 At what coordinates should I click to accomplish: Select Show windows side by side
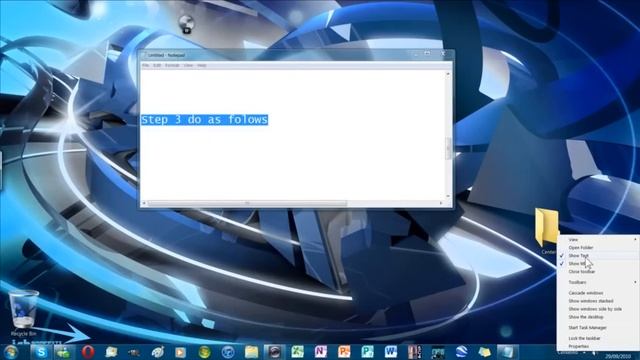point(598,309)
